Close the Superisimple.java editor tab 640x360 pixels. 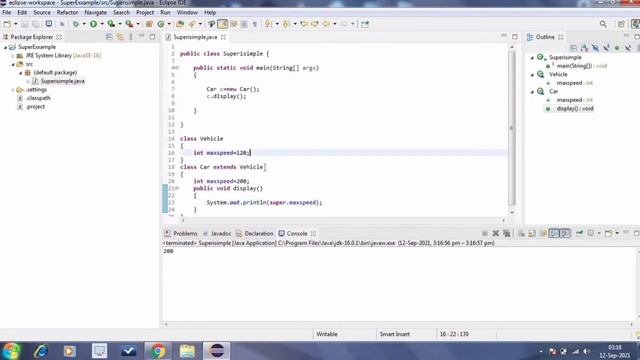point(223,37)
